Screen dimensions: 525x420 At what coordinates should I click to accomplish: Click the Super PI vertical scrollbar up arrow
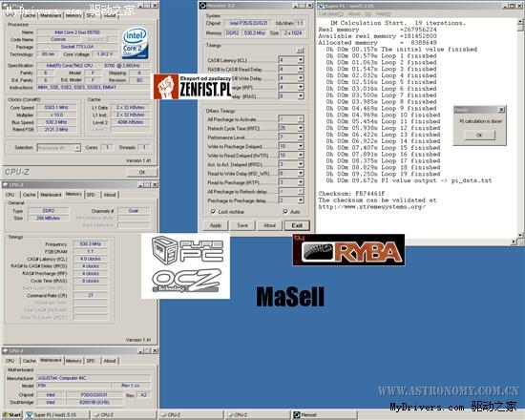[x=521, y=21]
